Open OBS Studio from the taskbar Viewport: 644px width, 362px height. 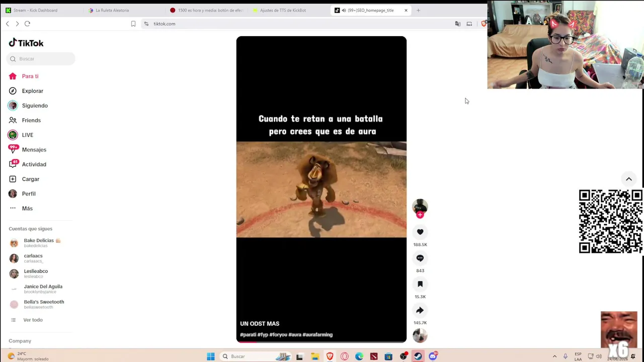tap(404, 356)
